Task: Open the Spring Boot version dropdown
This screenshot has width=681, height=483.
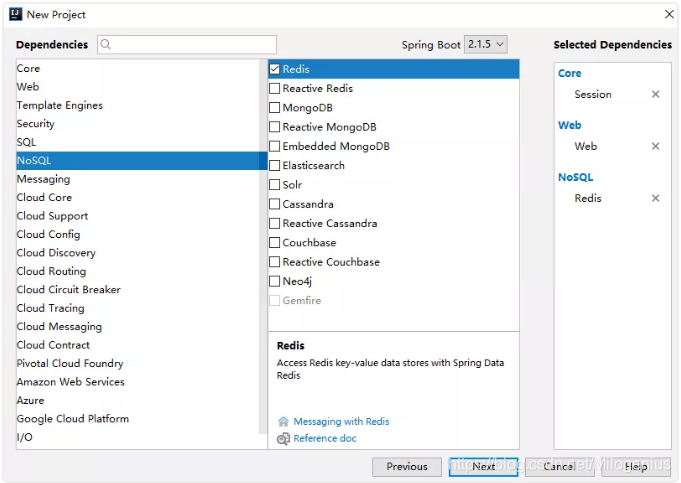Action: pos(486,44)
